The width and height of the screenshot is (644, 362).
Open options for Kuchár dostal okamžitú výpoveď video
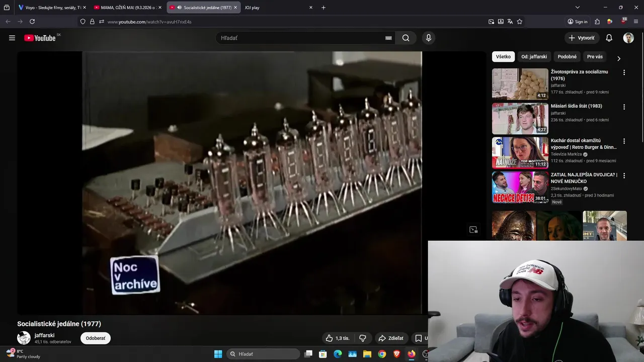pos(624,141)
